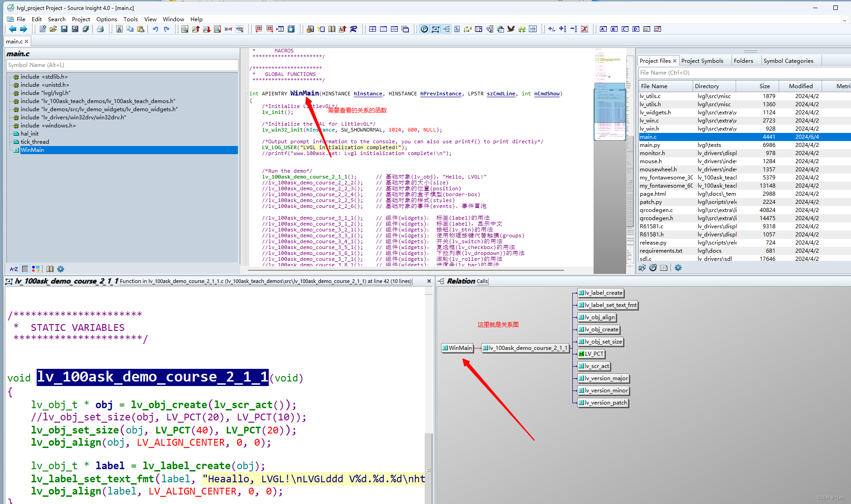Select layout A toolbar button
Image resolution: width=851 pixels, height=504 pixels.
click(603, 29)
